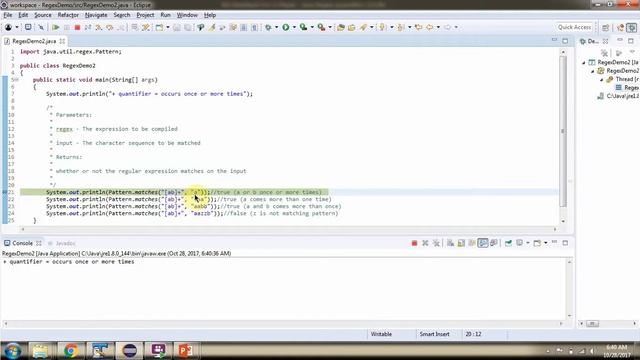Minimize the Console view button
Screen dimensions: 640x360
[x=554, y=243]
